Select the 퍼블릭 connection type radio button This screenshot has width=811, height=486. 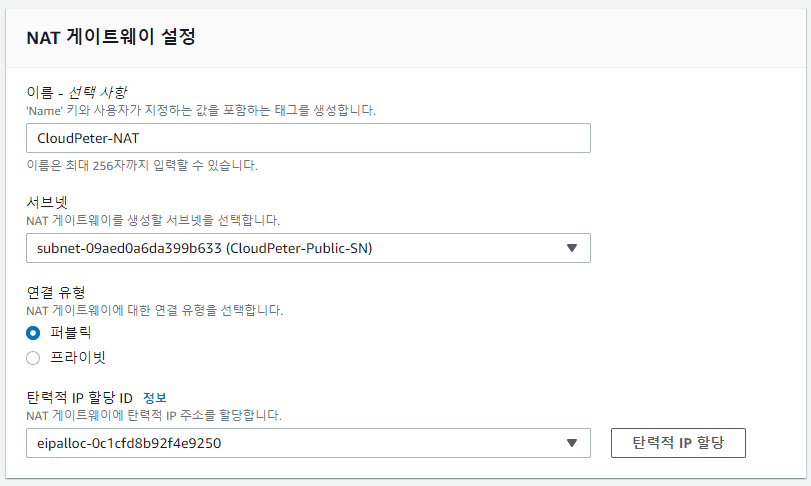point(33,333)
